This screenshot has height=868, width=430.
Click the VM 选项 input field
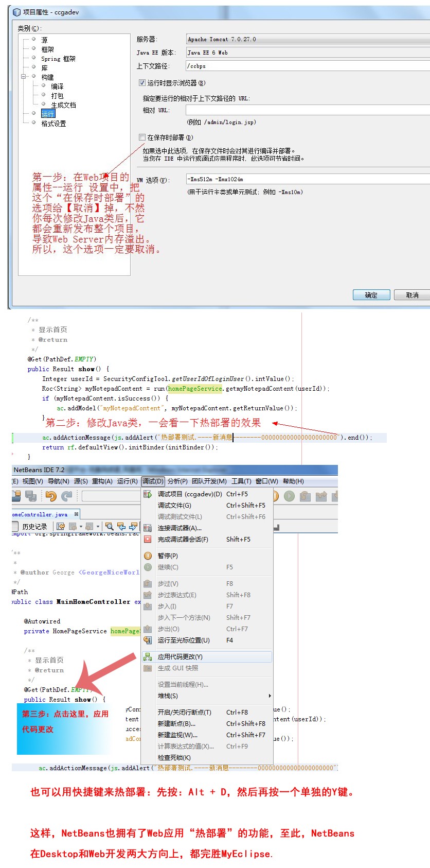click(x=308, y=179)
